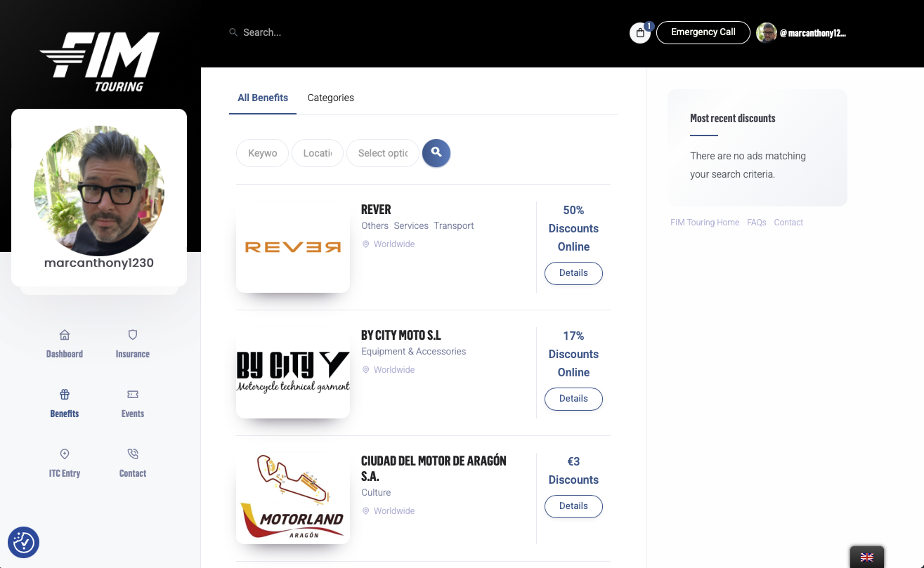Viewport: 924px width, 568px height.
Task: Click the large profile photo
Action: tap(99, 191)
